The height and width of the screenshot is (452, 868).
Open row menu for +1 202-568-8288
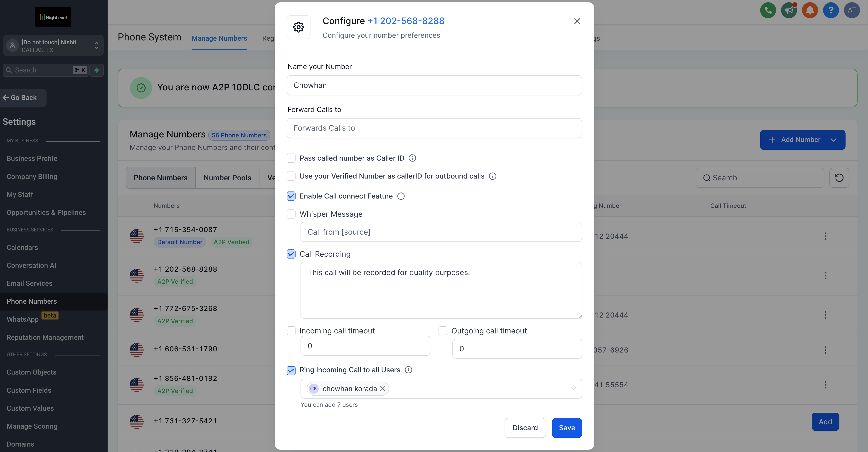[825, 276]
